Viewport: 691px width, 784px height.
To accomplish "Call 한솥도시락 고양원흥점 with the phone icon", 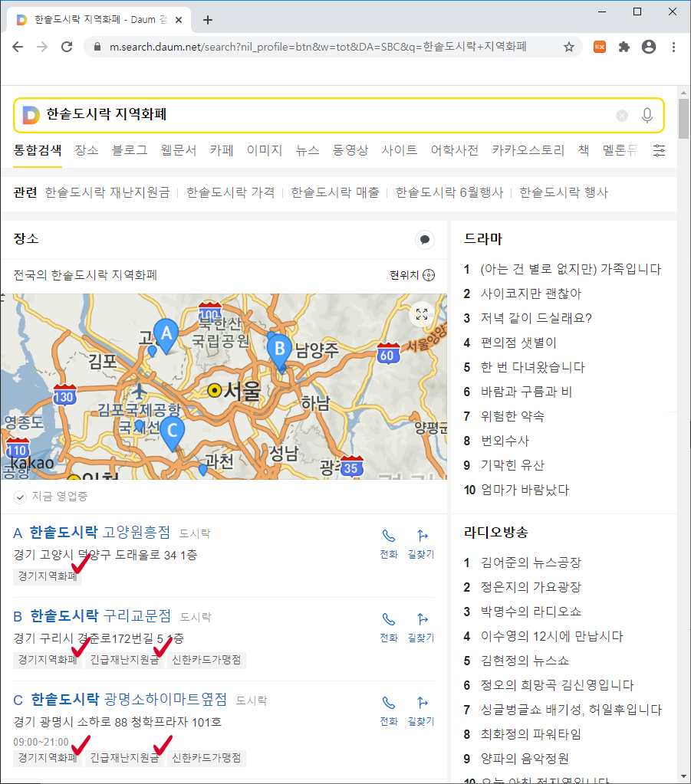I will pos(389,543).
